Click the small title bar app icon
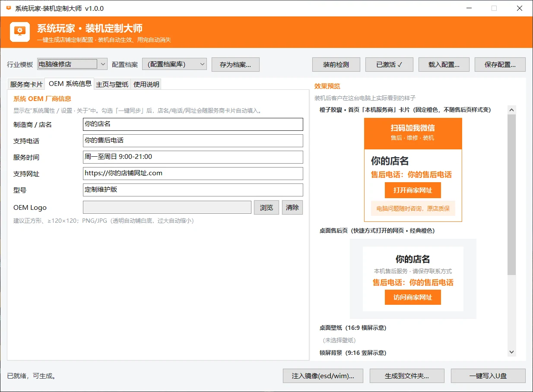Screen dimensions: 533x392 [9, 8]
